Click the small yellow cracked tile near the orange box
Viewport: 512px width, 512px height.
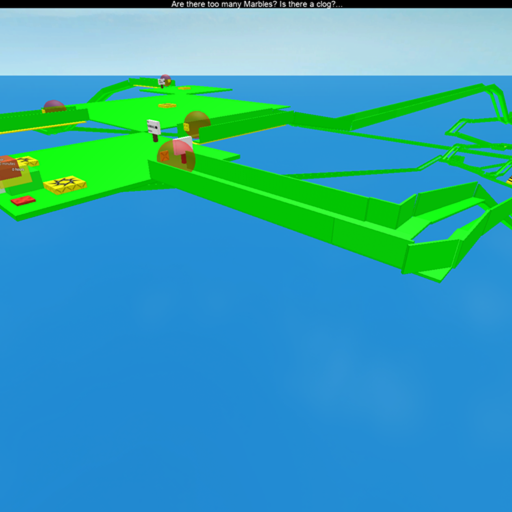coord(28,162)
